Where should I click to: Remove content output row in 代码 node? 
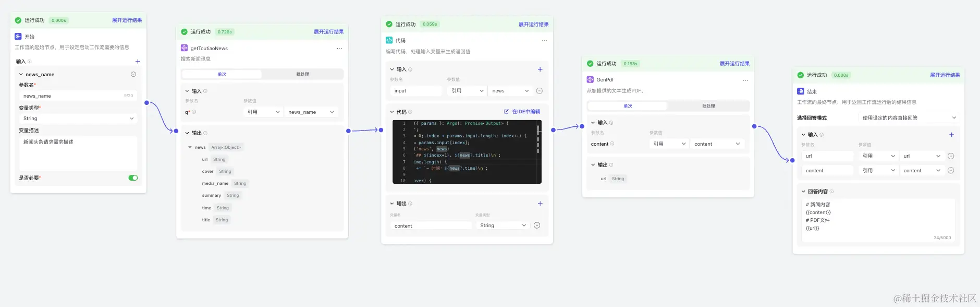point(537,226)
